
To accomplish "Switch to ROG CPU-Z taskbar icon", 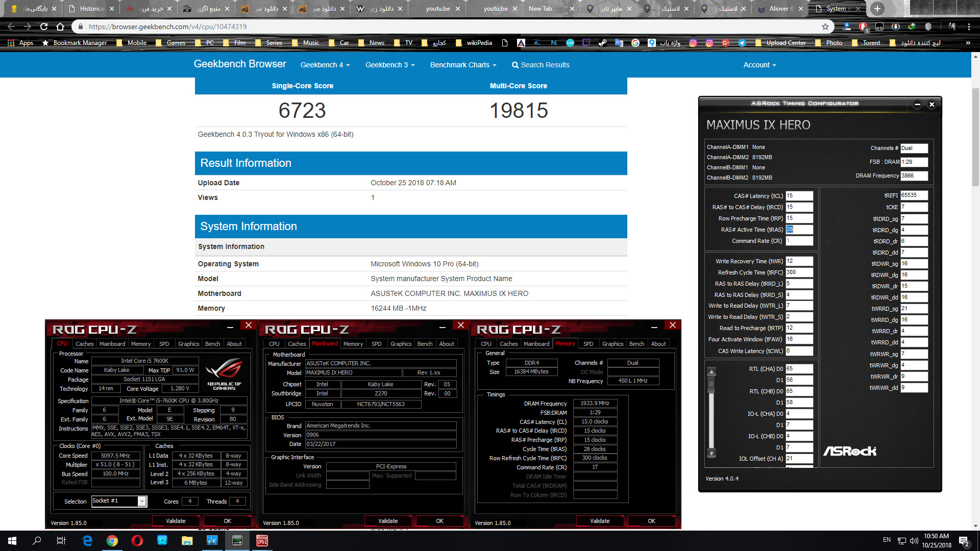I will pos(262,540).
